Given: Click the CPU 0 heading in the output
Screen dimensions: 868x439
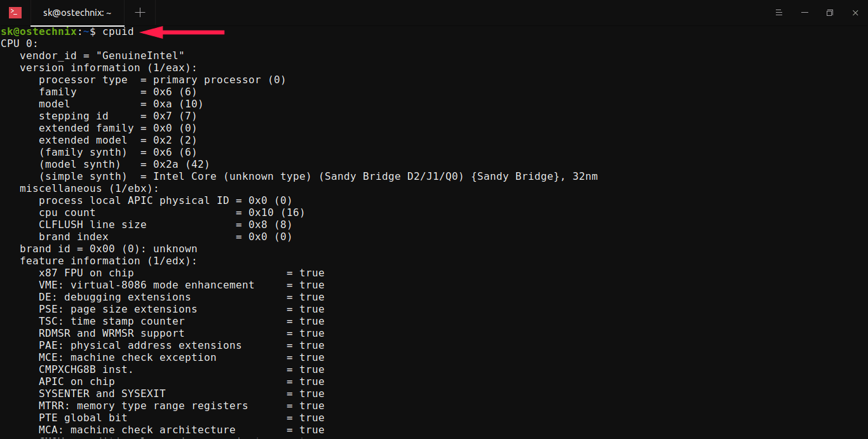Looking at the screenshot, I should pos(21,43).
